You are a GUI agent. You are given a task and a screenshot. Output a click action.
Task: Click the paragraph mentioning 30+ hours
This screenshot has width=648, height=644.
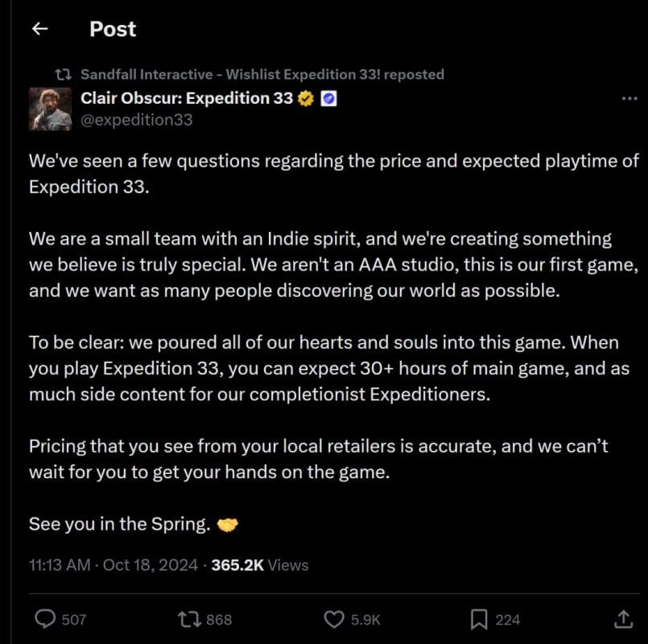(x=322, y=368)
